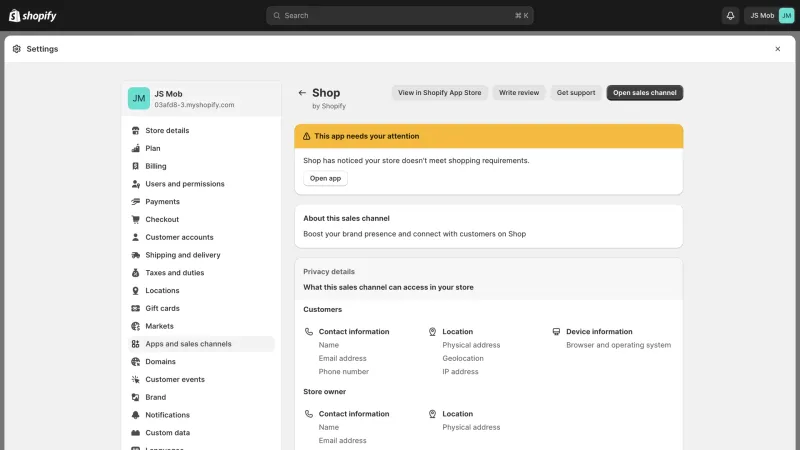Select Users and permissions
Image resolution: width=800 pixels, height=450 pixels.
(202, 184)
